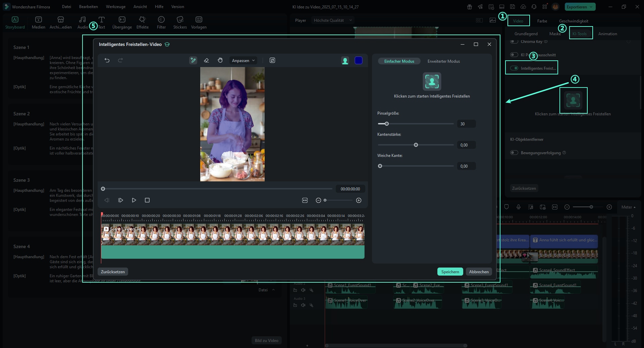The height and width of the screenshot is (348, 644).
Task: Toggle the Intelligentes Freistellen switch
Action: tap(514, 68)
